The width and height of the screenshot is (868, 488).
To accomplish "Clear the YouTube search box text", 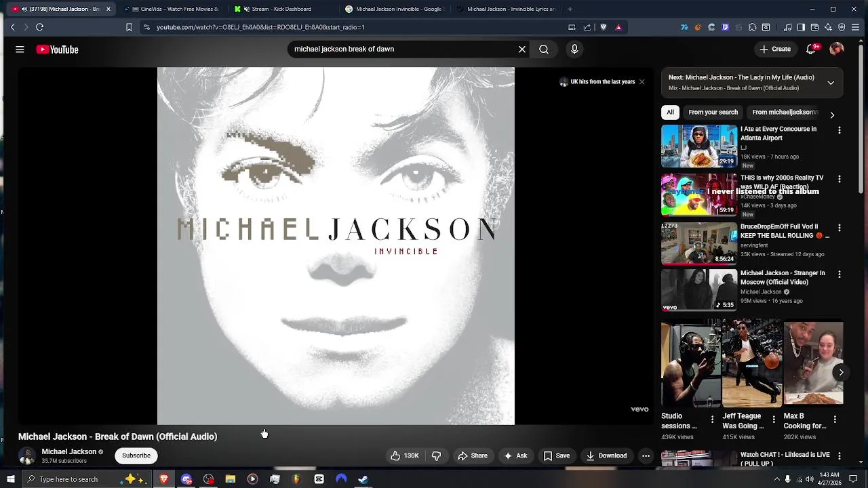I will (x=522, y=49).
